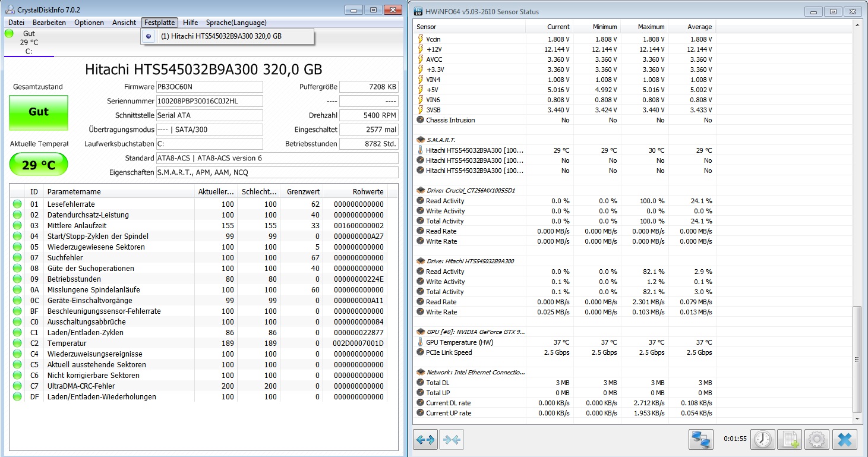Open HWiNFO sensor settings gear icon
868x457 pixels.
tap(817, 440)
